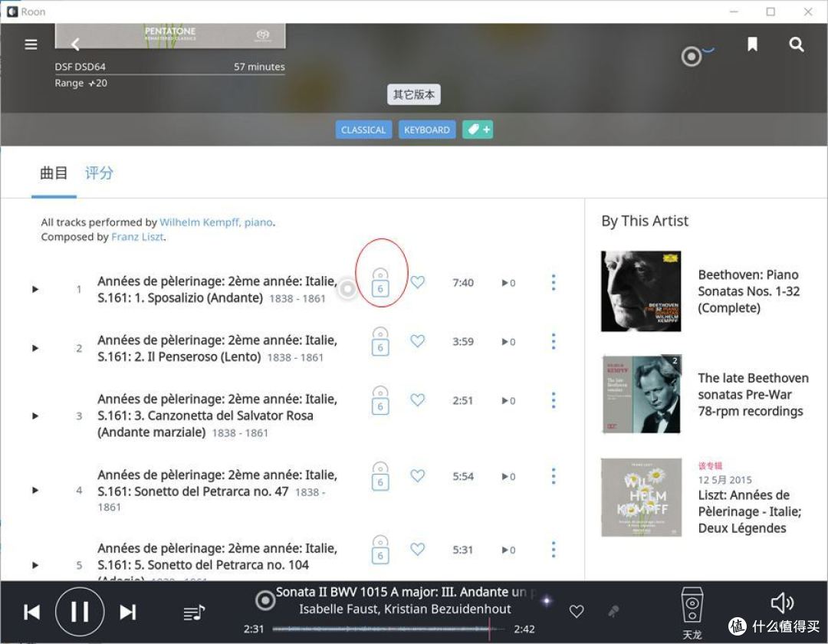Open the Liszt Années de Pèlerinage album cover
The image size is (828, 644).
click(x=641, y=498)
